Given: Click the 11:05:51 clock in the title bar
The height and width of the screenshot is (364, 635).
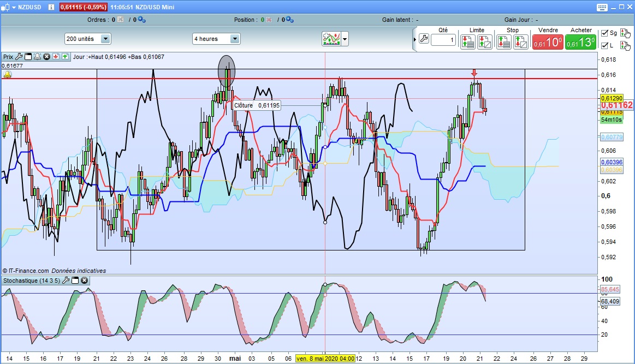Looking at the screenshot, I should [123, 7].
